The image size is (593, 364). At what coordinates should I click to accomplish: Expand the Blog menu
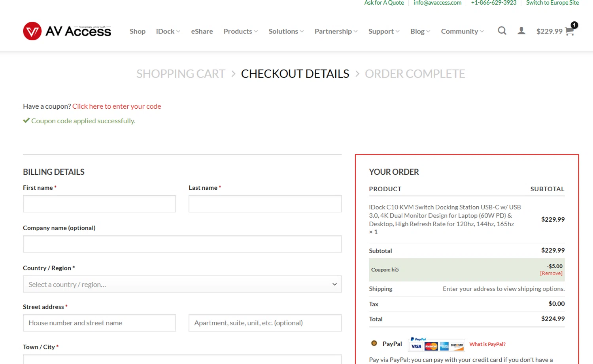click(x=420, y=31)
